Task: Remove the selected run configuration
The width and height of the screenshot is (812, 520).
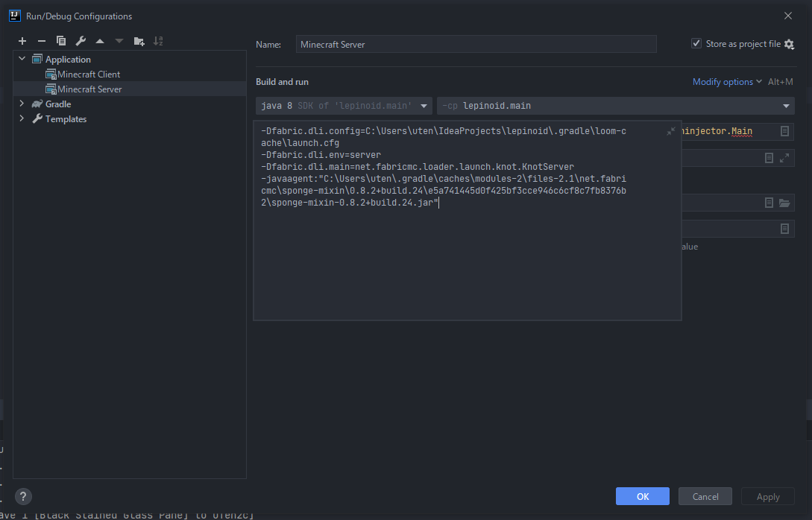Action: 42,41
